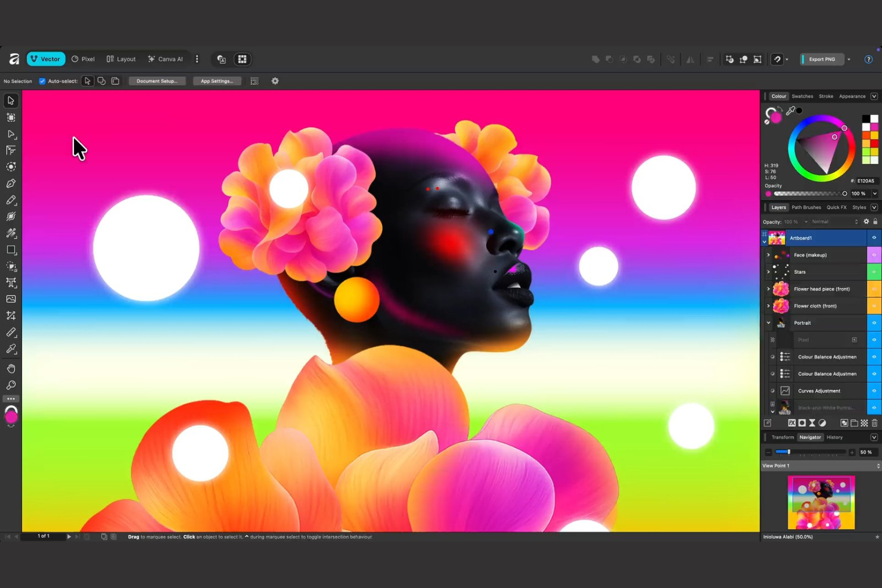Delete layer with the trash icon
882x588 pixels.
(x=875, y=423)
